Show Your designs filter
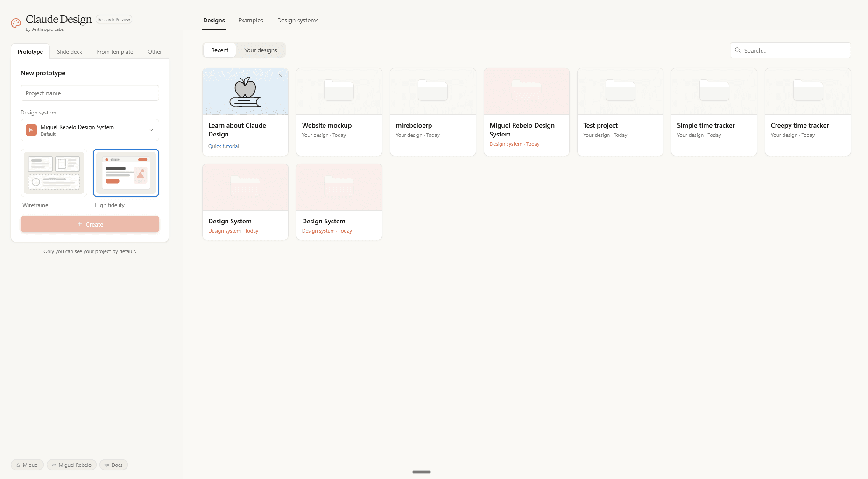The width and height of the screenshot is (868, 479). pos(261,50)
